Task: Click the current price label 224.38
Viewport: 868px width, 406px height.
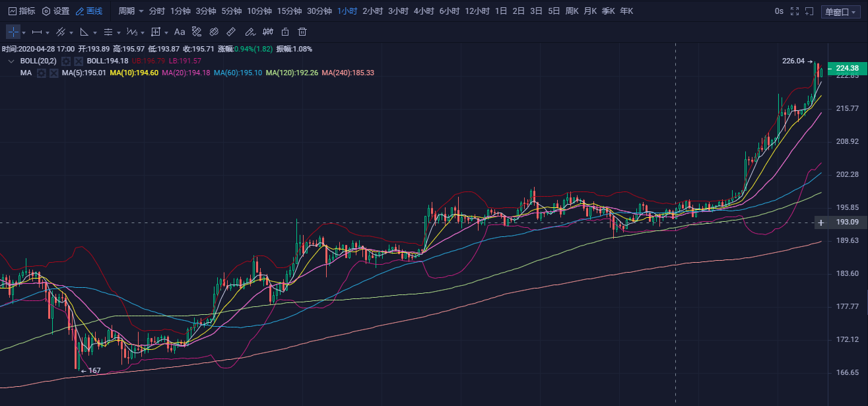Action: pos(846,68)
